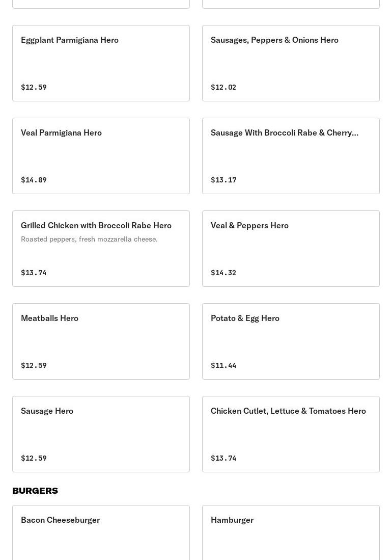Select the Hamburger menu card

tap(291, 532)
